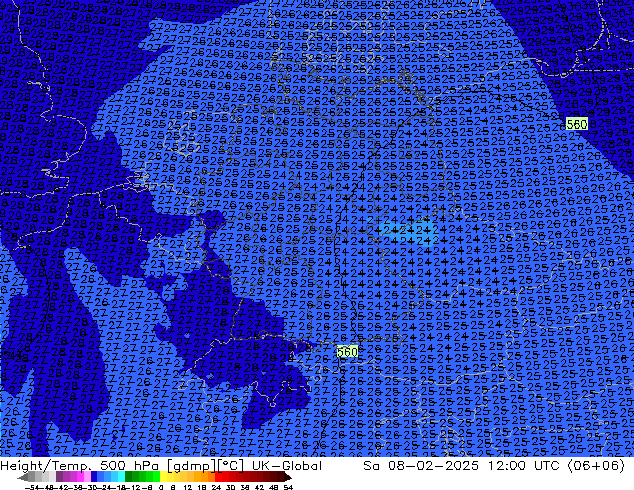Click the dark blue swatch in legend
The height and width of the screenshot is (490, 634).
[x=94, y=476]
